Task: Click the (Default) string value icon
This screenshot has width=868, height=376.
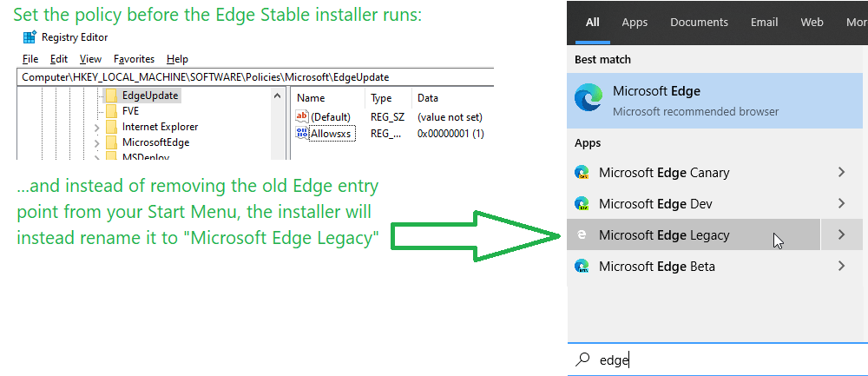Action: [302, 116]
